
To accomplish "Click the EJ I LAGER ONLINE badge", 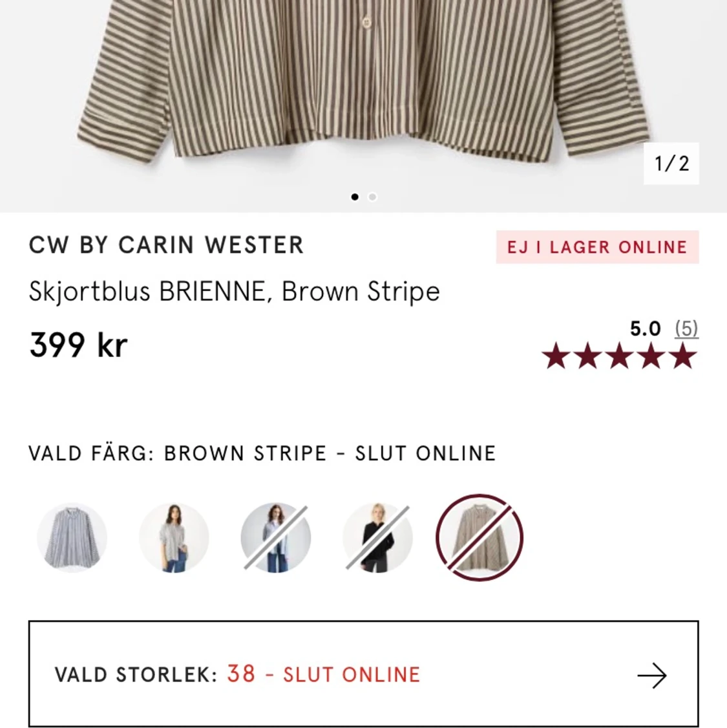I will click(597, 247).
